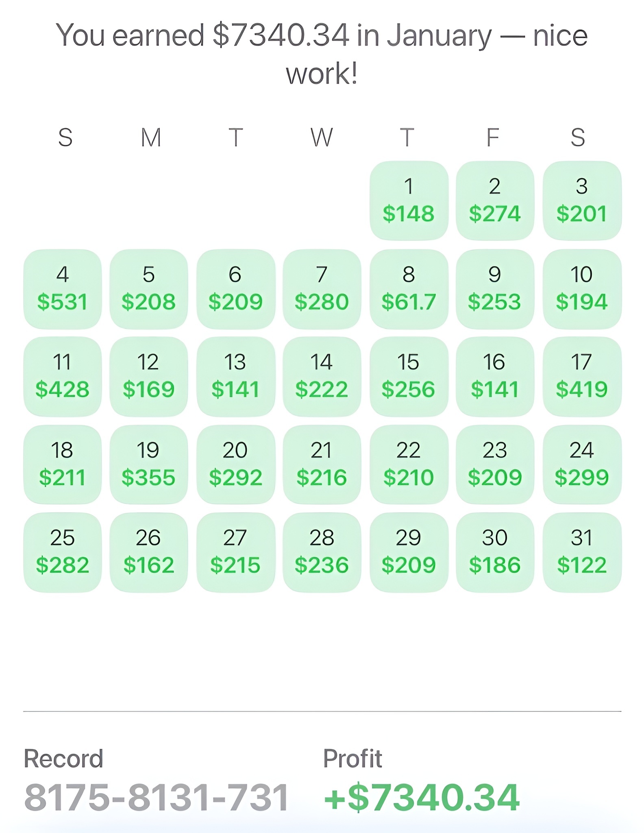Image resolution: width=644 pixels, height=833 pixels.
Task: Open January 25 tile showing $282
Action: tap(62, 552)
